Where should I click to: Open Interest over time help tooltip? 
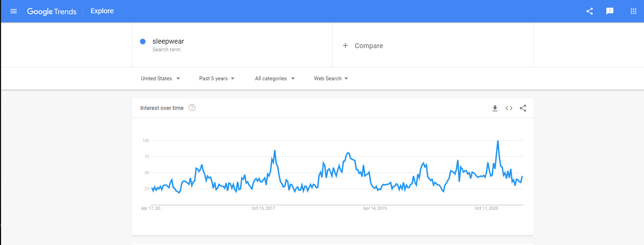click(x=192, y=108)
